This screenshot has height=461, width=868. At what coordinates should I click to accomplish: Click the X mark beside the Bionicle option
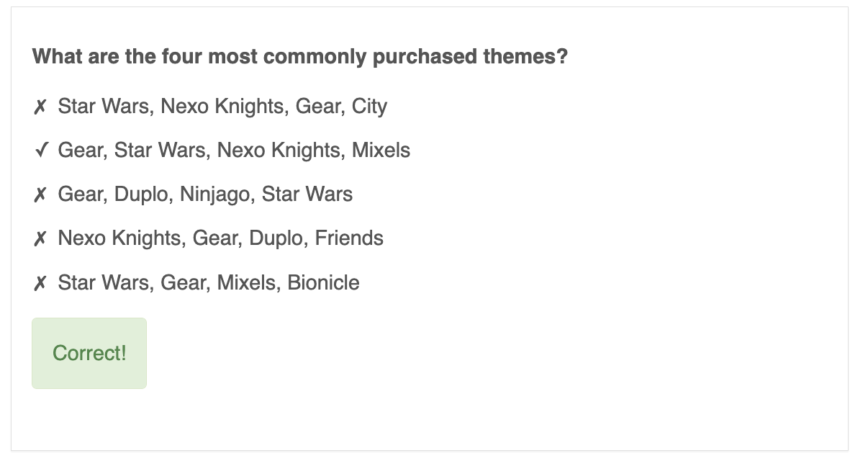40,282
